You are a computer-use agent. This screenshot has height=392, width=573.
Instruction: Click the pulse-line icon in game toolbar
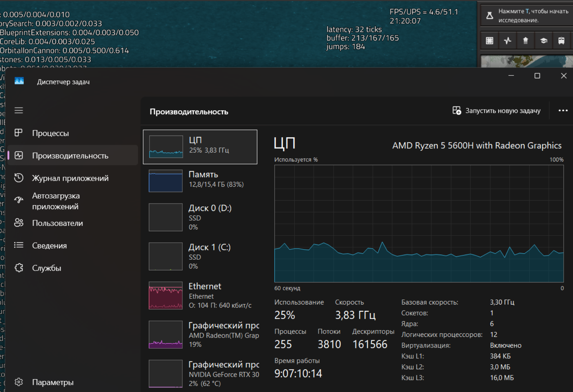point(507,41)
